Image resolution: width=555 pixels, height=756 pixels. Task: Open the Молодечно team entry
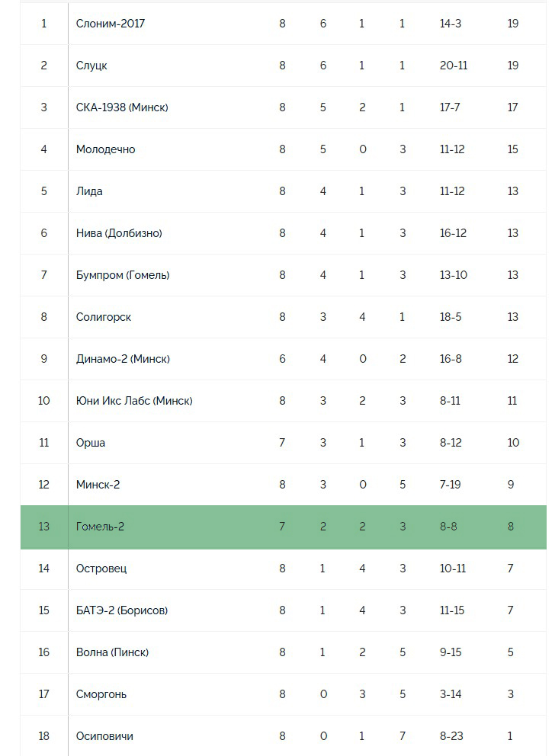pos(105,149)
